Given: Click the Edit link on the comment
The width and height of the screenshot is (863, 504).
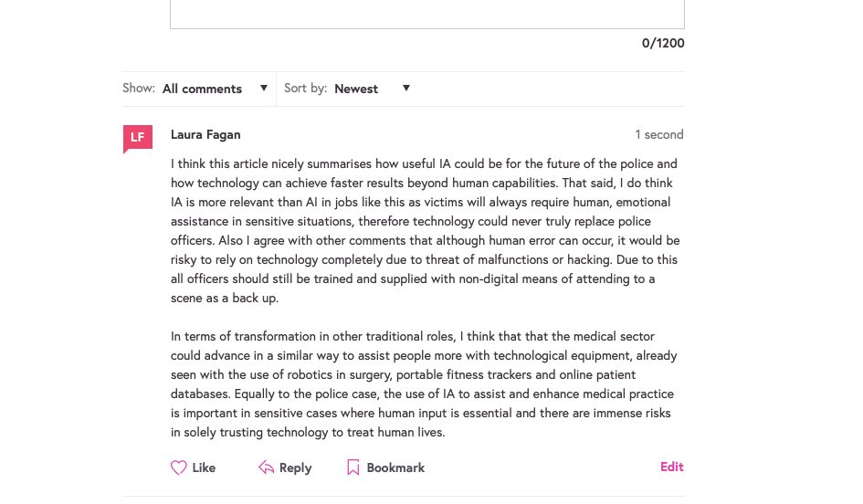Looking at the screenshot, I should (x=672, y=467).
